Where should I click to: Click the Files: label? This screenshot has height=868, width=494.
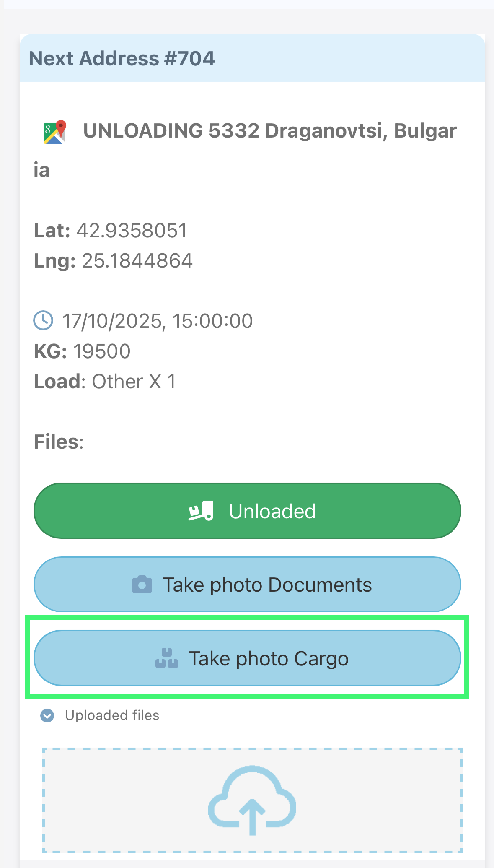click(59, 442)
